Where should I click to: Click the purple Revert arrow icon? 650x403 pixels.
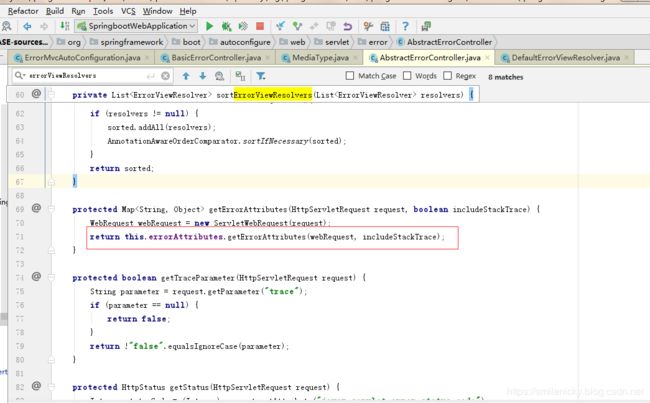click(347, 26)
